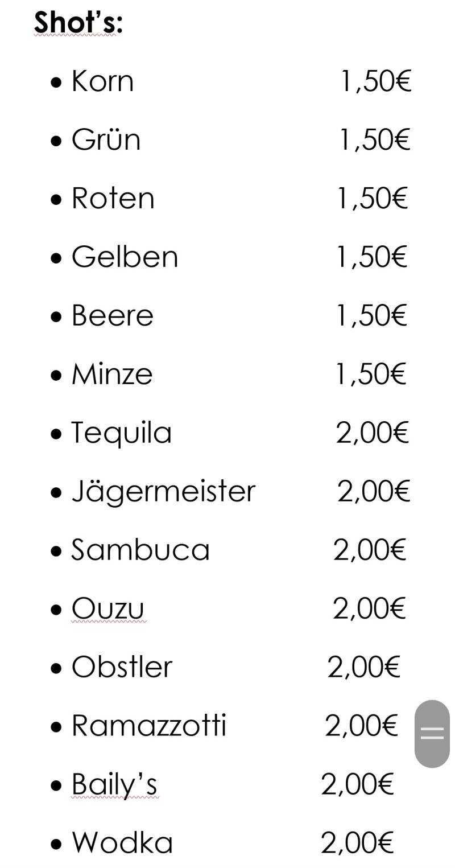
Task: Click the Sambuca list item
Action: (x=140, y=550)
